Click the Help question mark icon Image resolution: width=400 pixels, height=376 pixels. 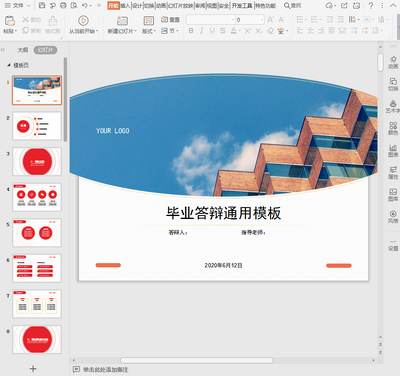coord(371,6)
